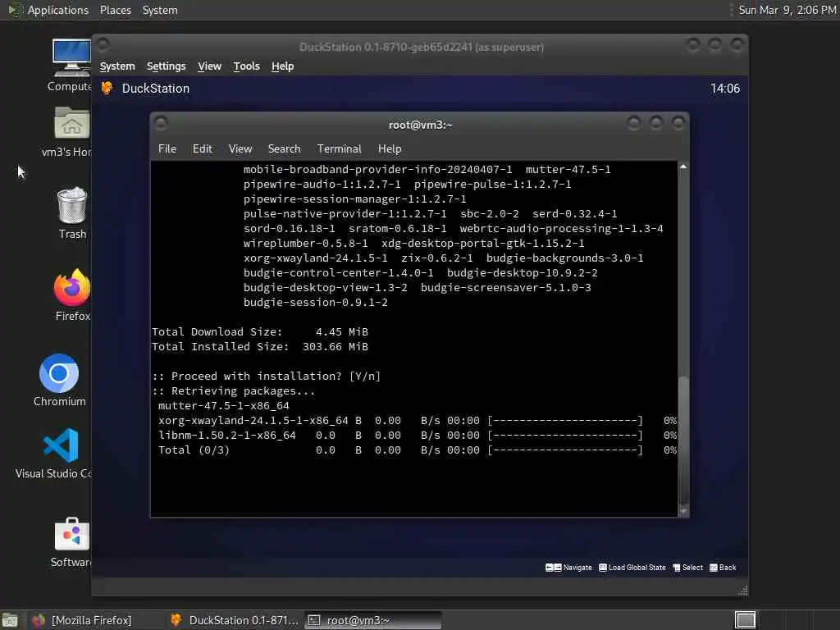Screen dimensions: 840x630
Task: Open the Applications panel menu
Action: tap(58, 10)
